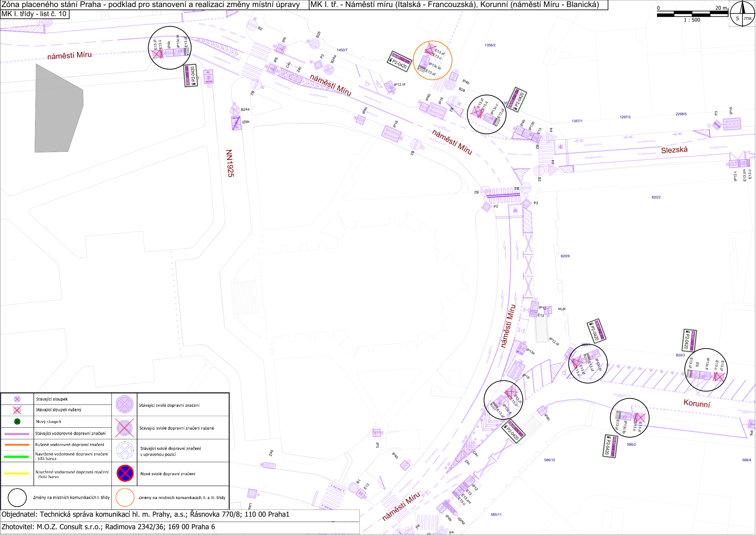Click the IZ6b sign label
The height and width of the screenshot is (535, 756).
pos(246,122)
